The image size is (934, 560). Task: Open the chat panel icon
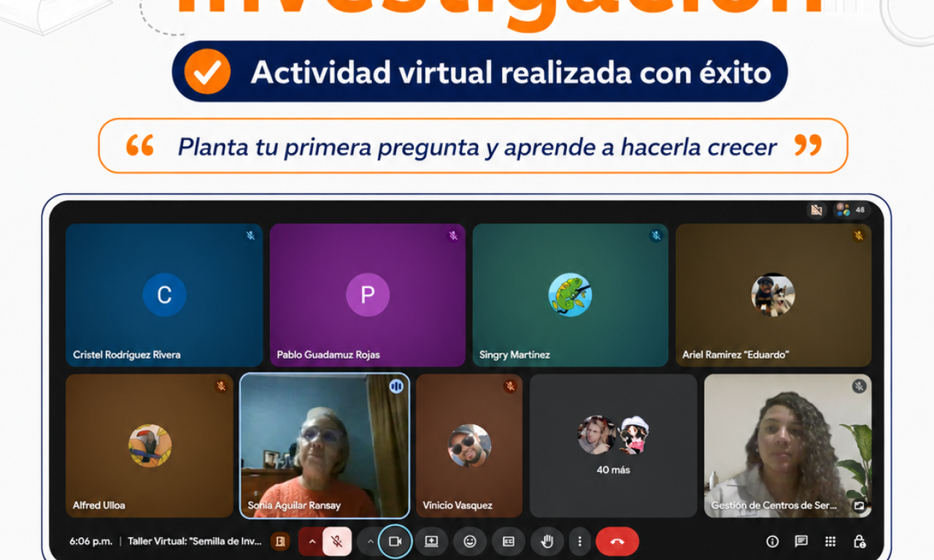pyautogui.click(x=801, y=542)
